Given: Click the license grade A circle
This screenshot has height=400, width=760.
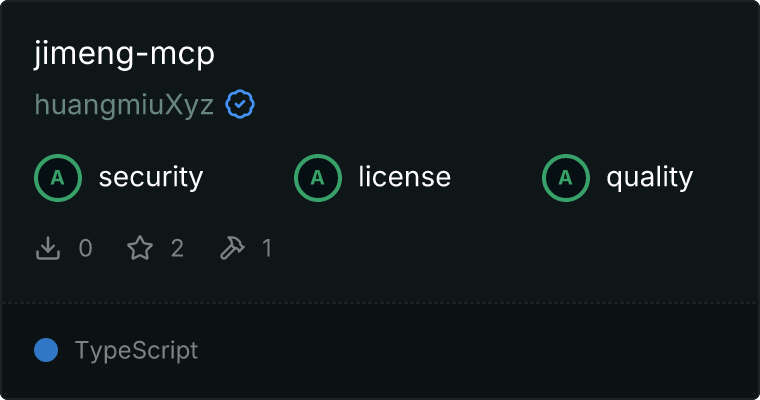Looking at the screenshot, I should 317,178.
